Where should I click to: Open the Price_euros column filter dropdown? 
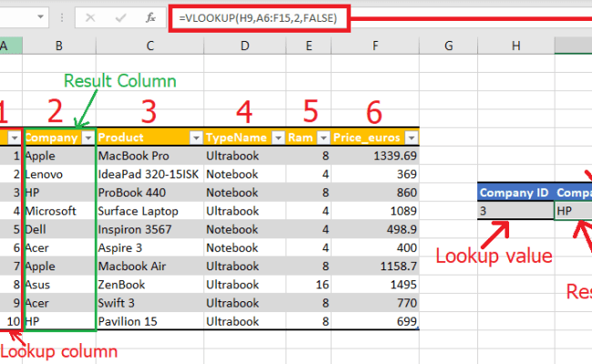[412, 138]
